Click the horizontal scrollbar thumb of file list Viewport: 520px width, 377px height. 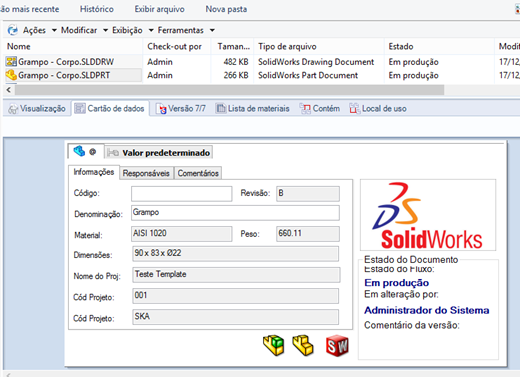coord(229,90)
